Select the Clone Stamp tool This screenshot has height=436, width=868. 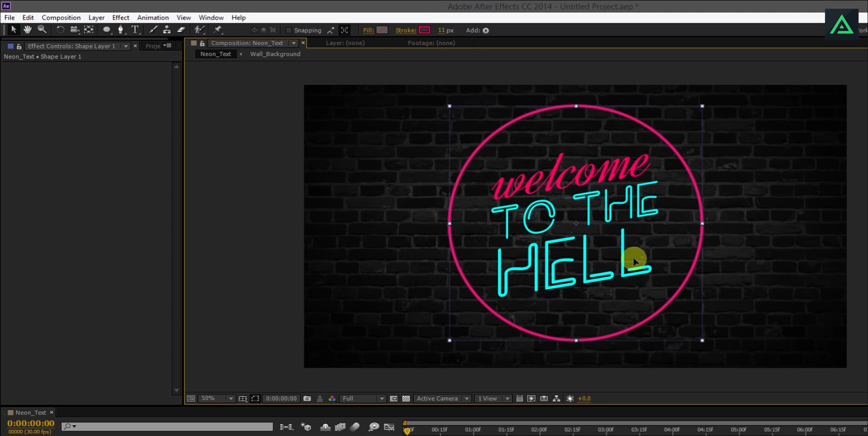coord(167,30)
